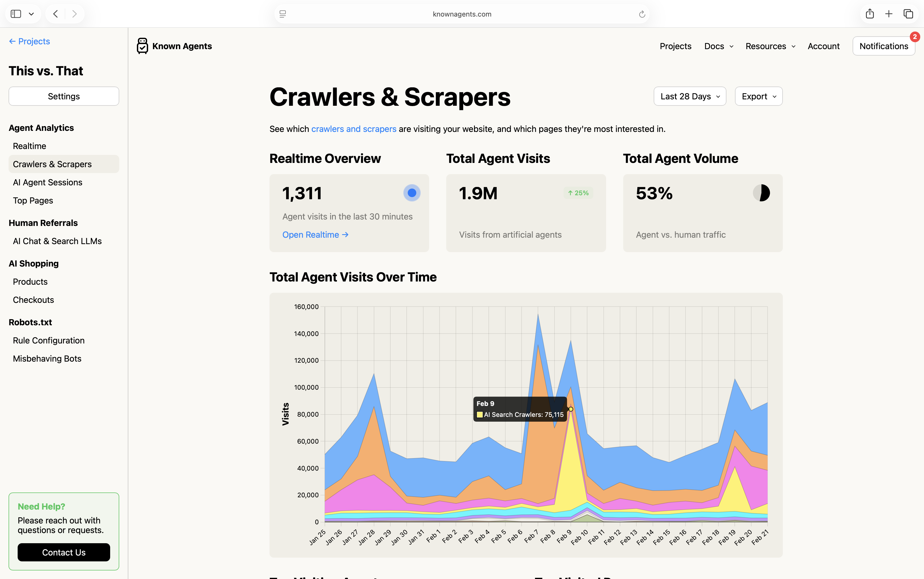
Task: Expand the Export dropdown
Action: tap(759, 96)
